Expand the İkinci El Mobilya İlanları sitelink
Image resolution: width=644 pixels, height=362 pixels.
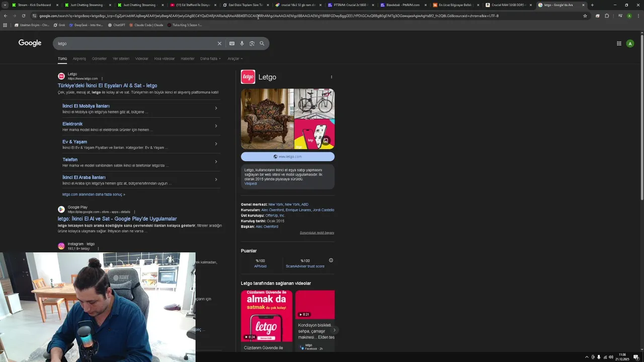pos(216,108)
